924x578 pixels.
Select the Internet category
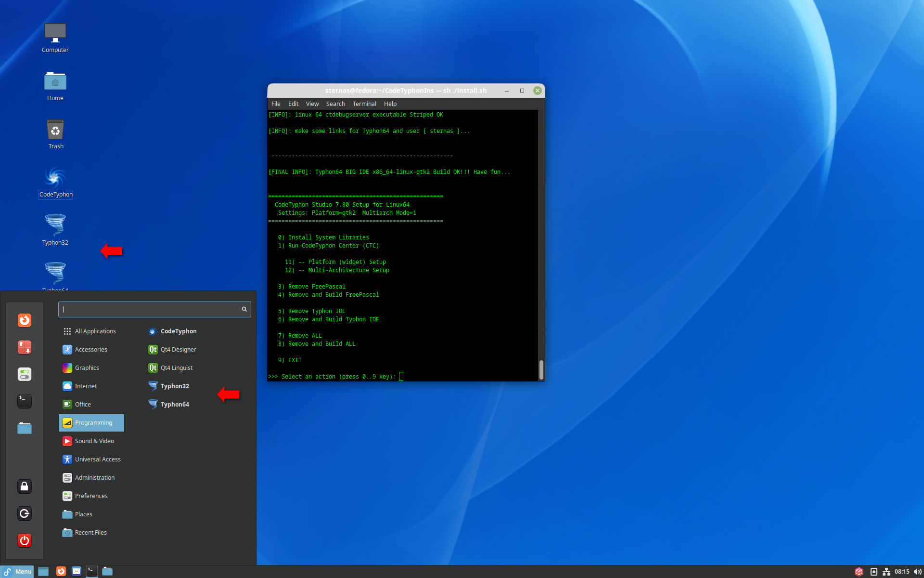pos(91,386)
